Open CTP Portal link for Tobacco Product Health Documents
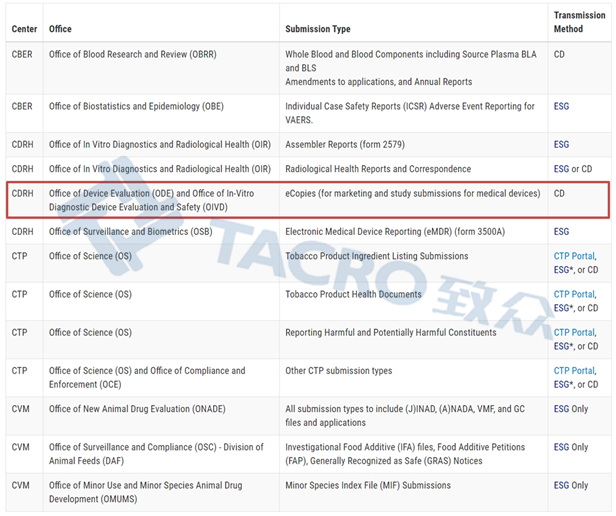This screenshot has height=516, width=616. pyautogui.click(x=574, y=294)
